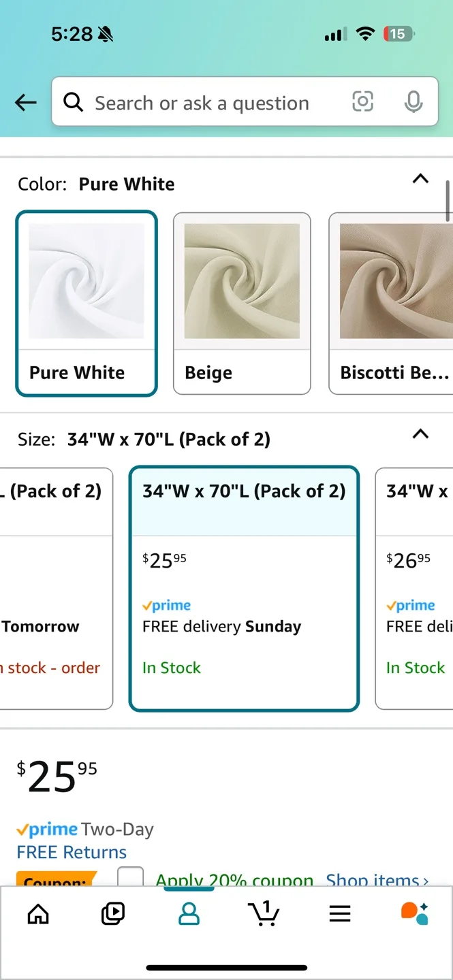Go to the Home tab icon
Image resolution: width=453 pixels, height=980 pixels.
pos(37,915)
